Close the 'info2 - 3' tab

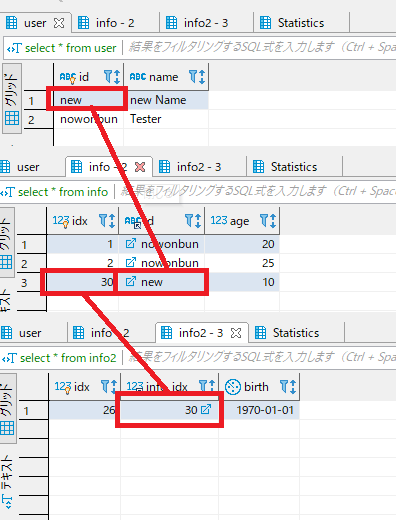click(x=236, y=333)
